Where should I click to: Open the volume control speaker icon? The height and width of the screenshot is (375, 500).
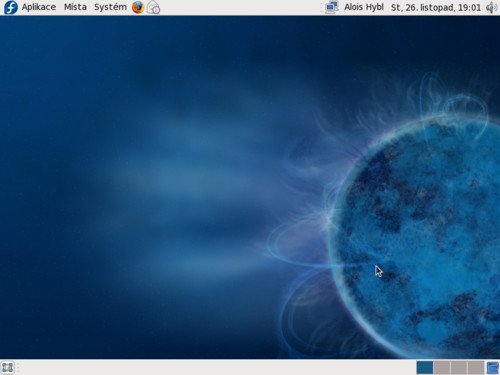tap(492, 7)
